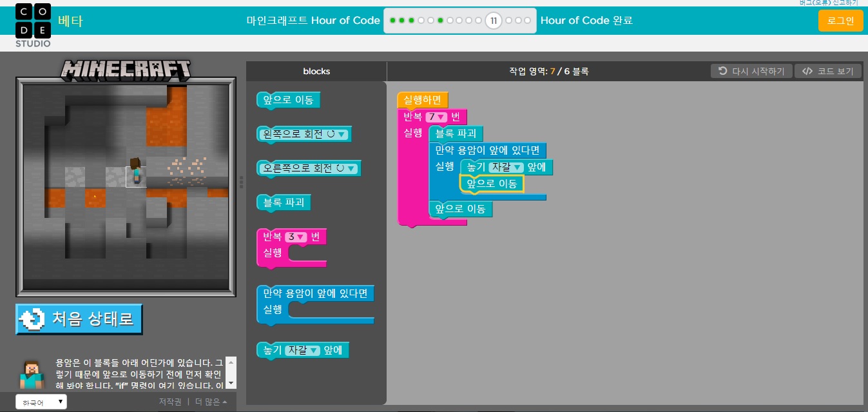Open the 자갈 dropdown in the toolbox block

click(x=303, y=350)
